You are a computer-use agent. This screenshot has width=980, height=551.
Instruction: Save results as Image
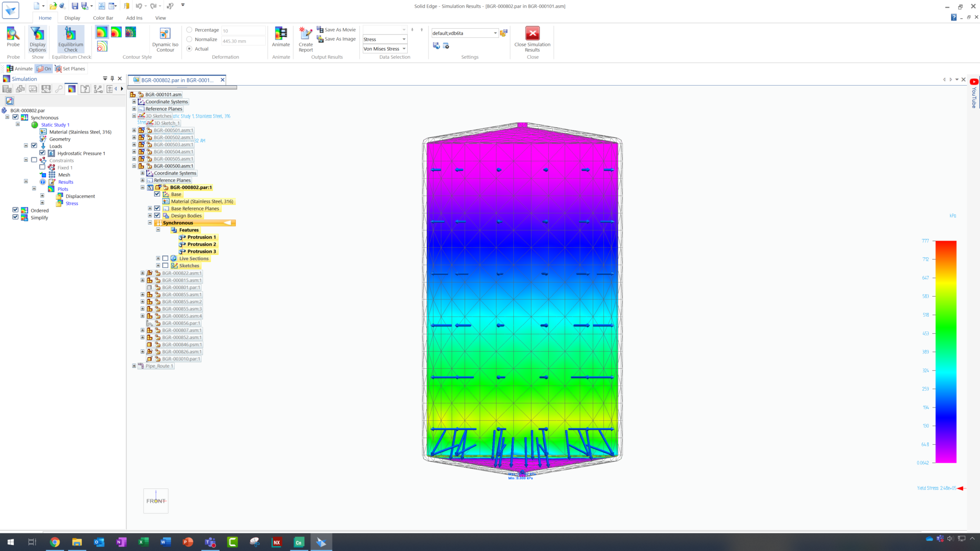pyautogui.click(x=336, y=39)
